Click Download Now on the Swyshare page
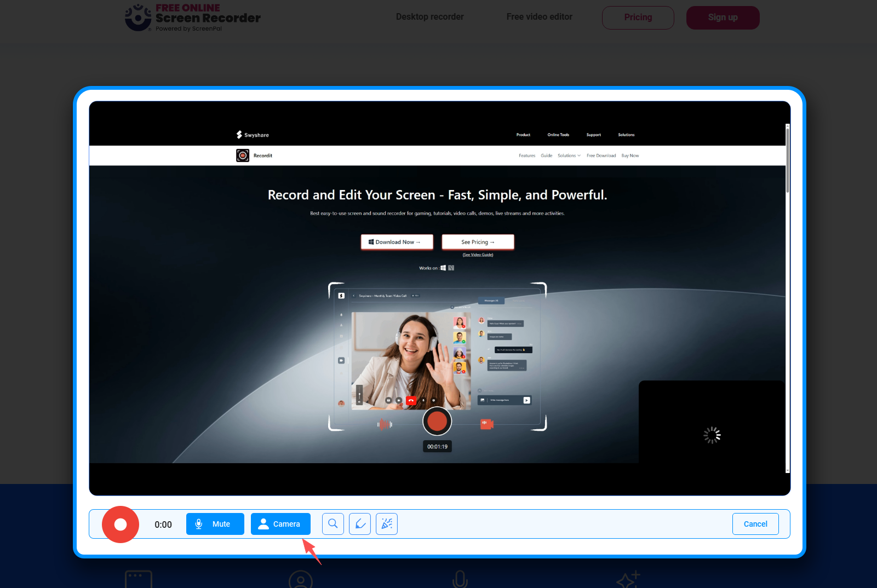 (x=397, y=241)
